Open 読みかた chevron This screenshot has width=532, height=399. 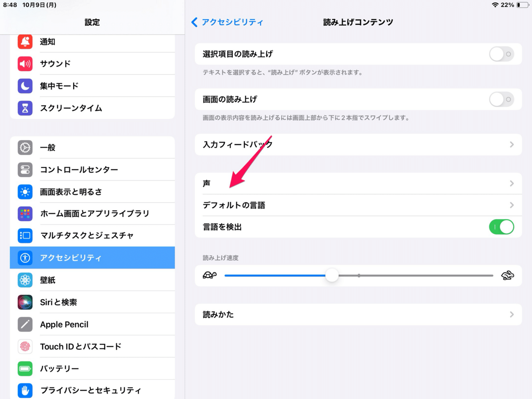pyautogui.click(x=512, y=314)
